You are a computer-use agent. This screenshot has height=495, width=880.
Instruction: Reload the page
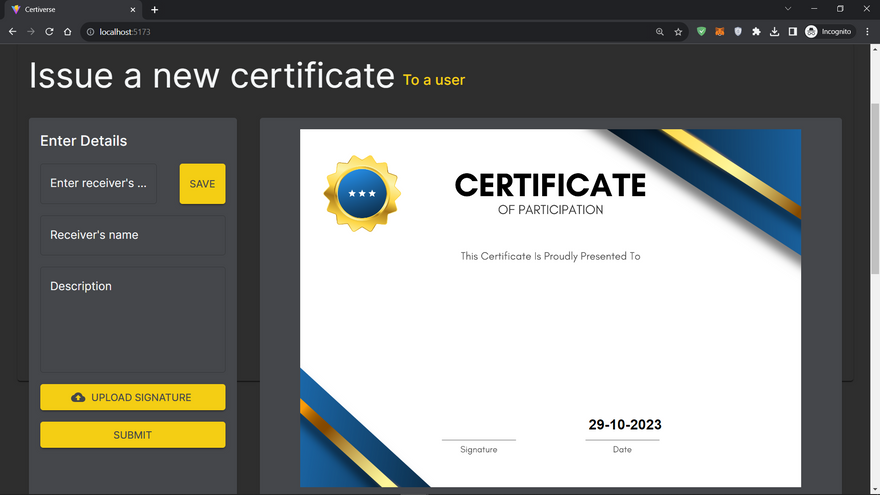tap(49, 32)
